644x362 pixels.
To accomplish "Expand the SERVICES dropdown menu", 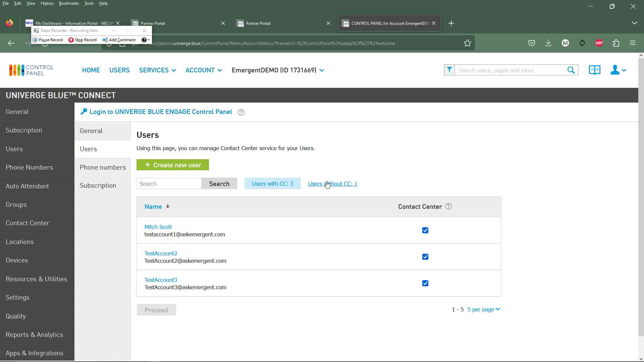I will [x=158, y=70].
